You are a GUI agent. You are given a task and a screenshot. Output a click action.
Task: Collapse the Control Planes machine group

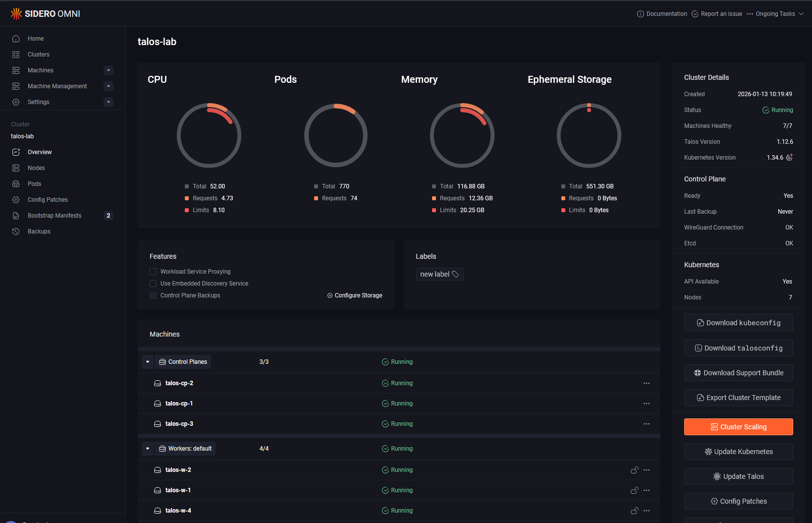(x=148, y=362)
